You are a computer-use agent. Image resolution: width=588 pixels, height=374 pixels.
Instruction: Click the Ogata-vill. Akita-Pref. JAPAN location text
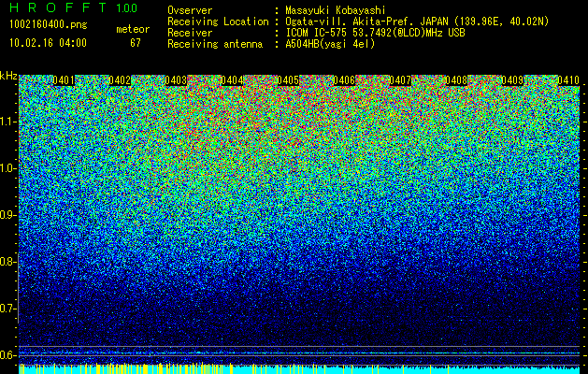coord(417,22)
